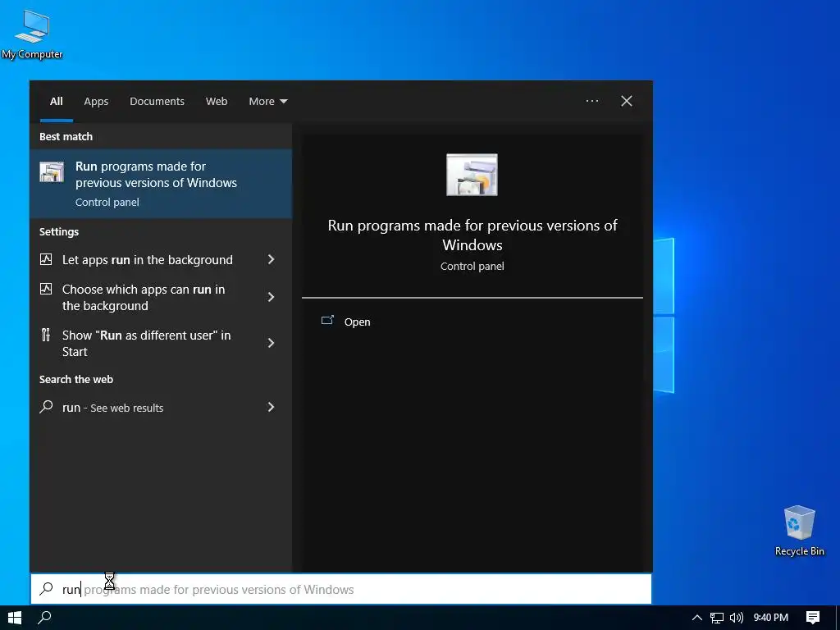Image resolution: width=840 pixels, height=630 pixels.
Task: Click the tools icon beside Show Run as
Action: coord(46,335)
